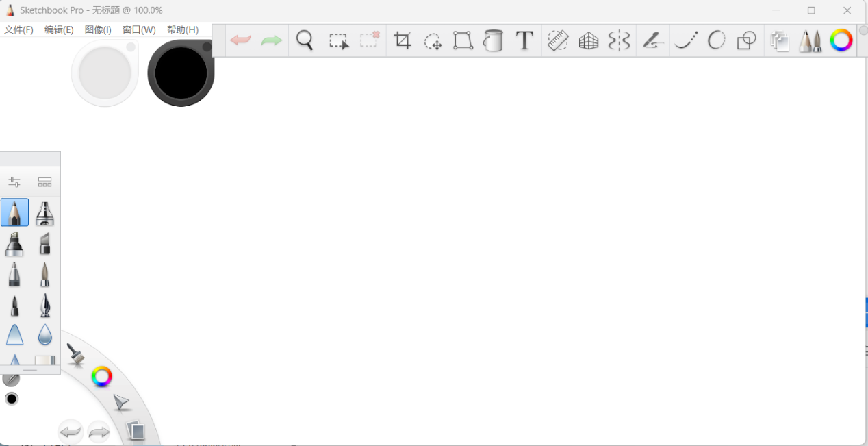The image size is (868, 446).
Task: Open the brush library icon
Action: (x=45, y=182)
